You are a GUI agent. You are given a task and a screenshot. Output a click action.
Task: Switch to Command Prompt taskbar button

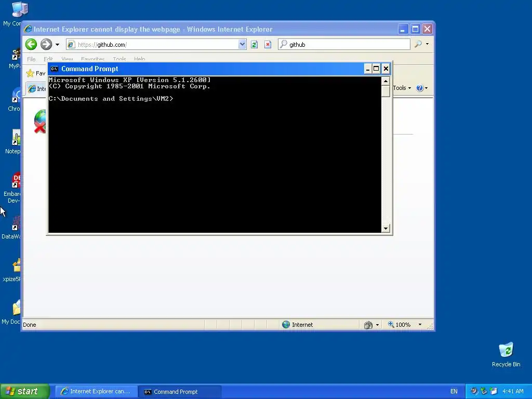pos(180,392)
